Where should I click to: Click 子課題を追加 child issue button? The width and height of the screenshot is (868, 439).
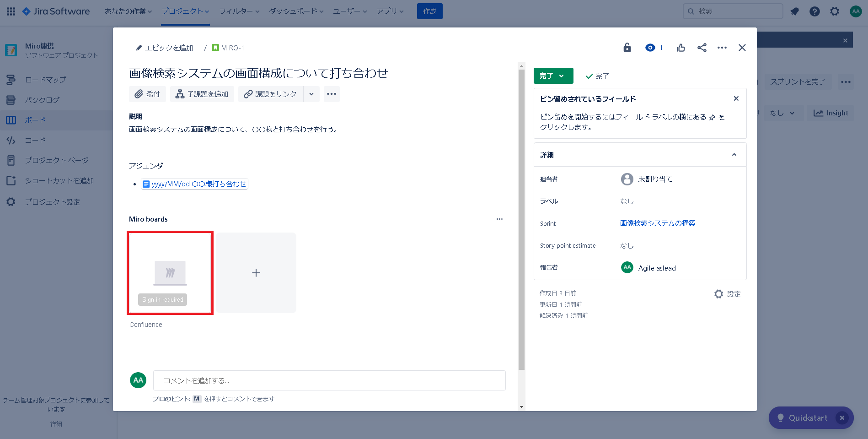click(202, 94)
